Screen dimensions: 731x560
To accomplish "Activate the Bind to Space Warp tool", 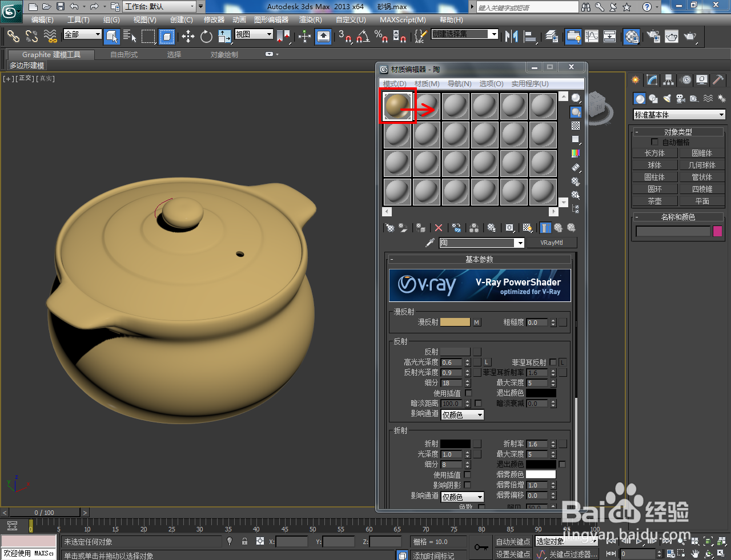I will pos(51,37).
